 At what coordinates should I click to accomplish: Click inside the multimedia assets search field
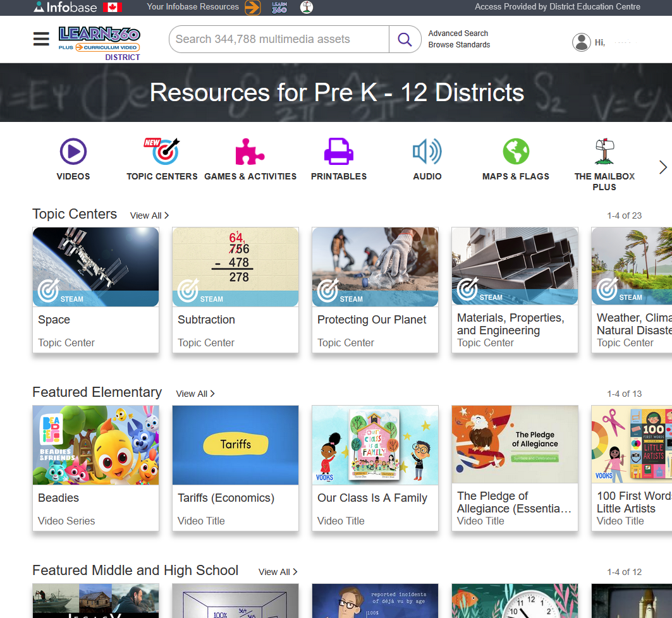click(x=279, y=39)
